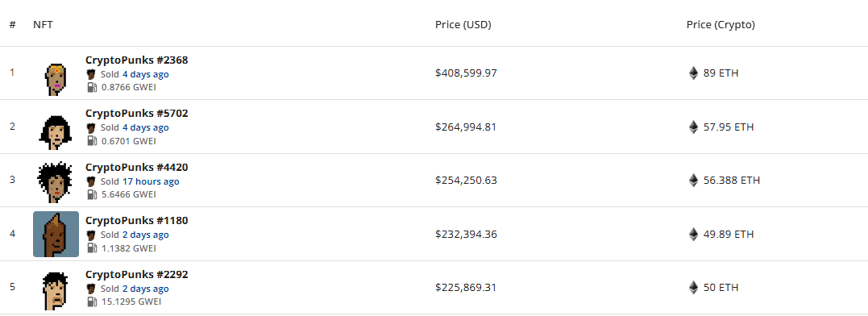The image size is (868, 316).
Task: Click the Ethereum logo next to 56.388 ETH
Action: tap(693, 181)
